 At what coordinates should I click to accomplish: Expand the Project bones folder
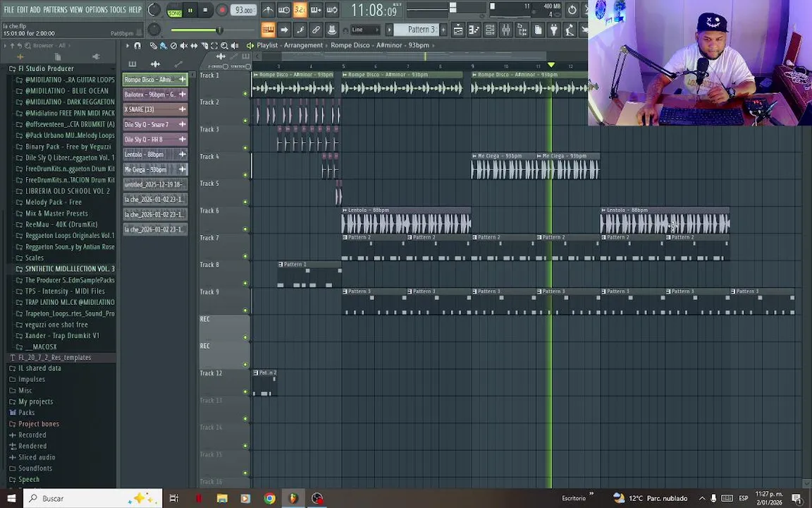tap(38, 424)
